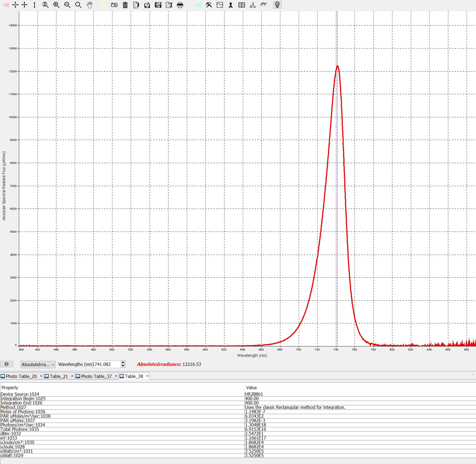The image size is (476, 464).
Task: Toggle the light bulb lamp button
Action: tap(277, 5)
